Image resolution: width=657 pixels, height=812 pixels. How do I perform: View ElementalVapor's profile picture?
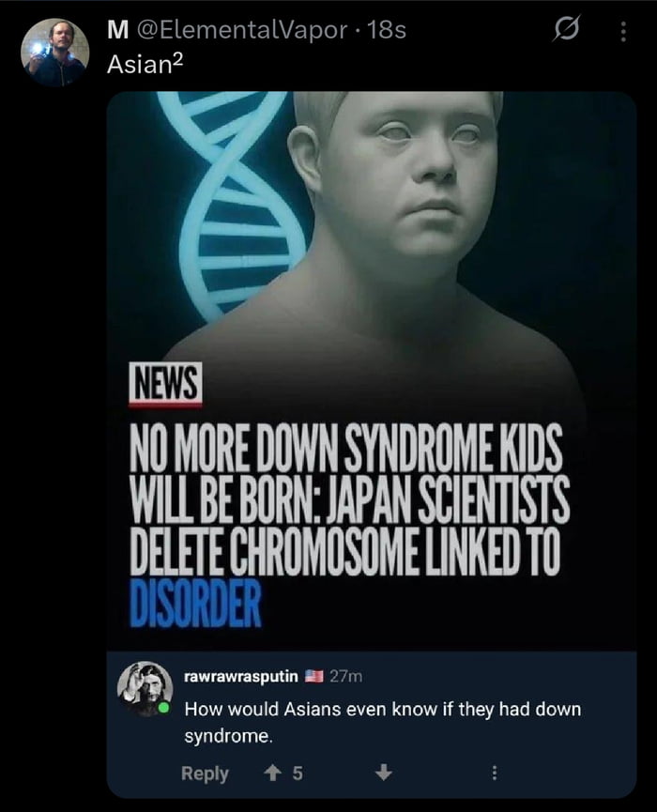[x=54, y=52]
